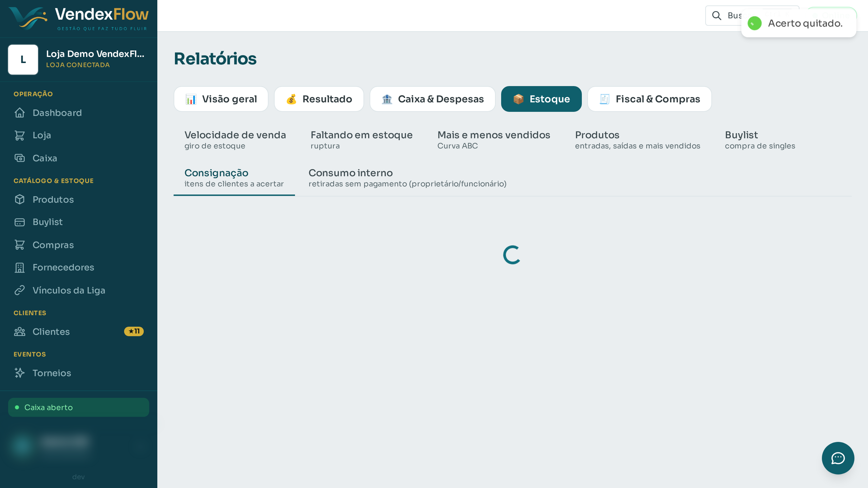Click the Caixa & Despesas bank icon

[387, 99]
